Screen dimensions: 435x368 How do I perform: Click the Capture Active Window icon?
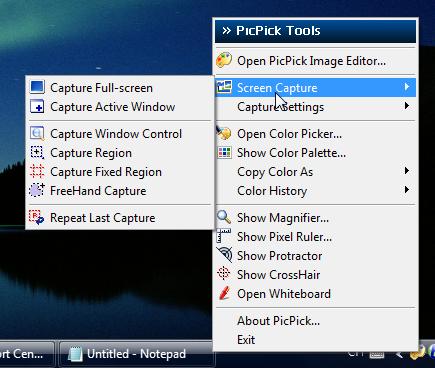point(37,106)
